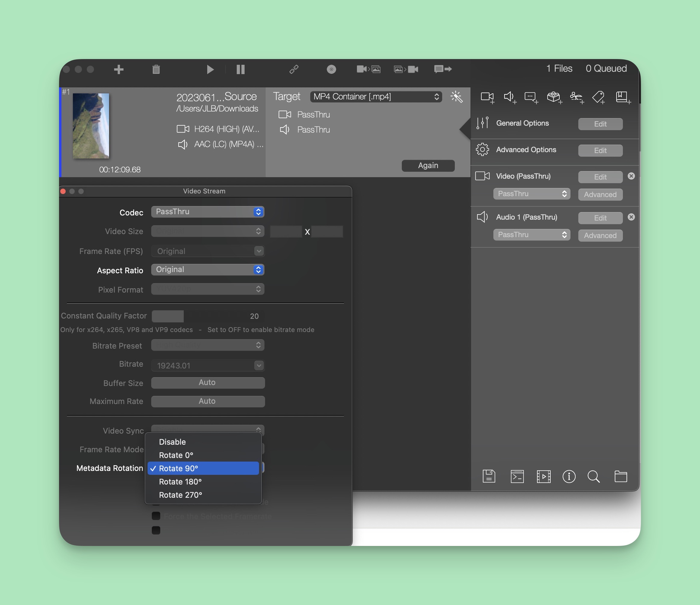Open the Codec PassThru dropdown
Viewport: 700px width, 605px height.
tap(208, 212)
